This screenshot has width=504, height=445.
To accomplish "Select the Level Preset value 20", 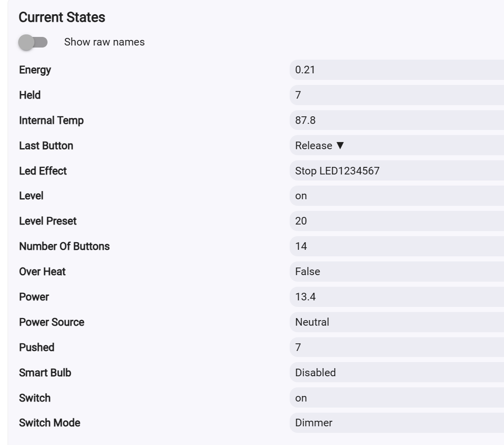I will click(397, 221).
